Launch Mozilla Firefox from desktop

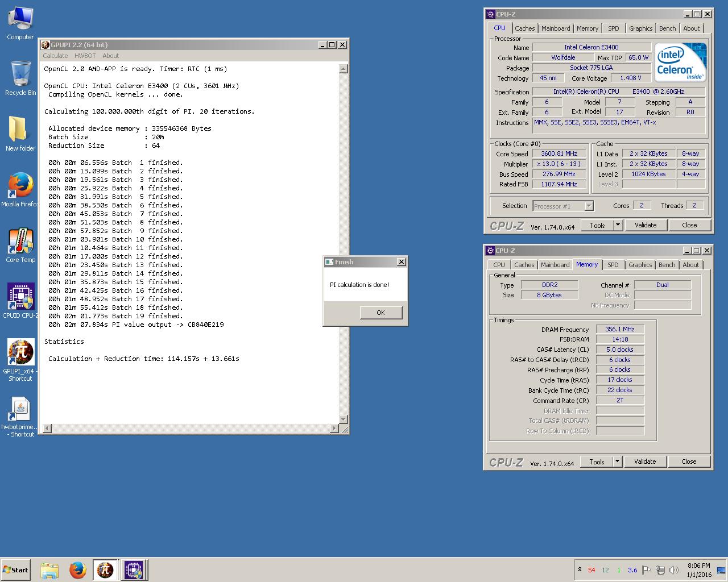click(20, 189)
